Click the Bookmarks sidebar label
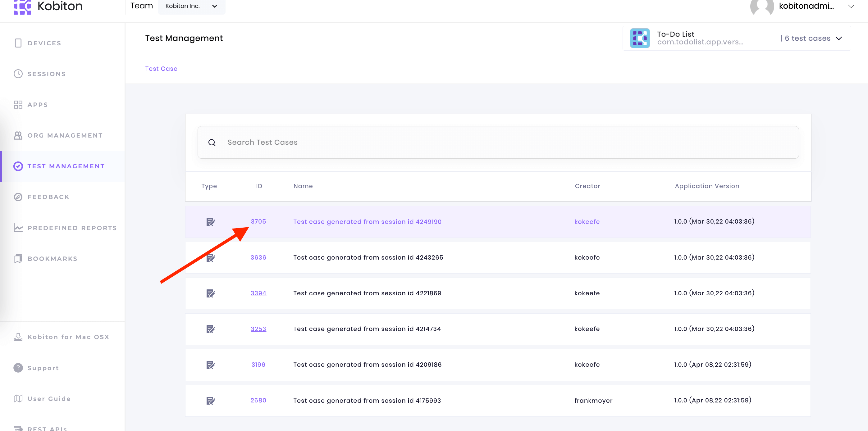 (53, 259)
